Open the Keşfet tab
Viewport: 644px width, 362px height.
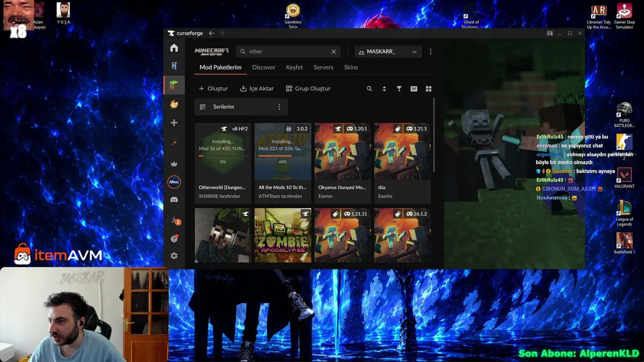pyautogui.click(x=294, y=67)
